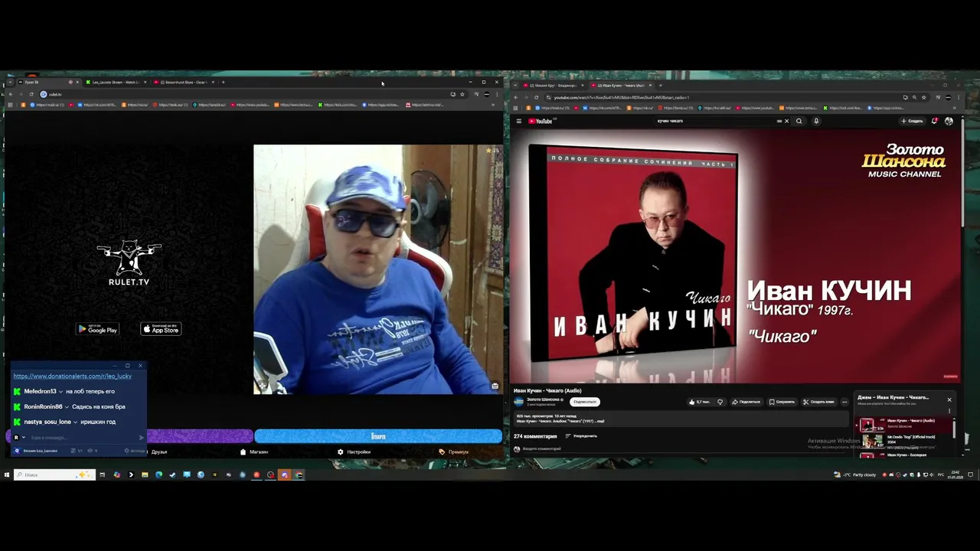This screenshot has width=980, height=551.
Task: Click the star icon on webcam video
Action: coord(488,151)
